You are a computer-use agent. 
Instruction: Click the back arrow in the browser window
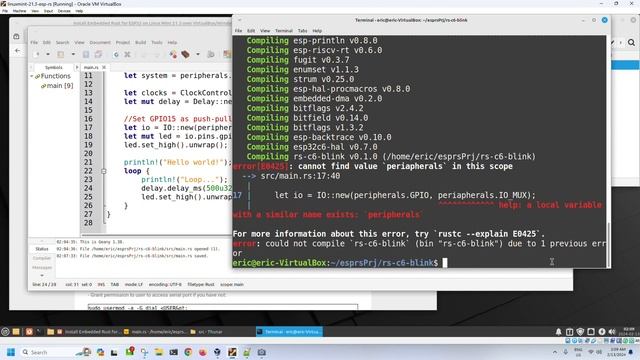click(x=17, y=51)
